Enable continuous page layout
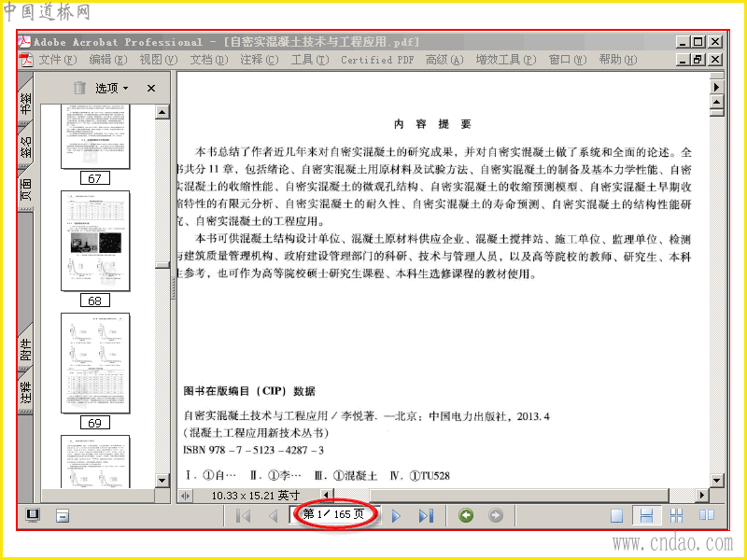747x560 pixels. pyautogui.click(x=646, y=516)
